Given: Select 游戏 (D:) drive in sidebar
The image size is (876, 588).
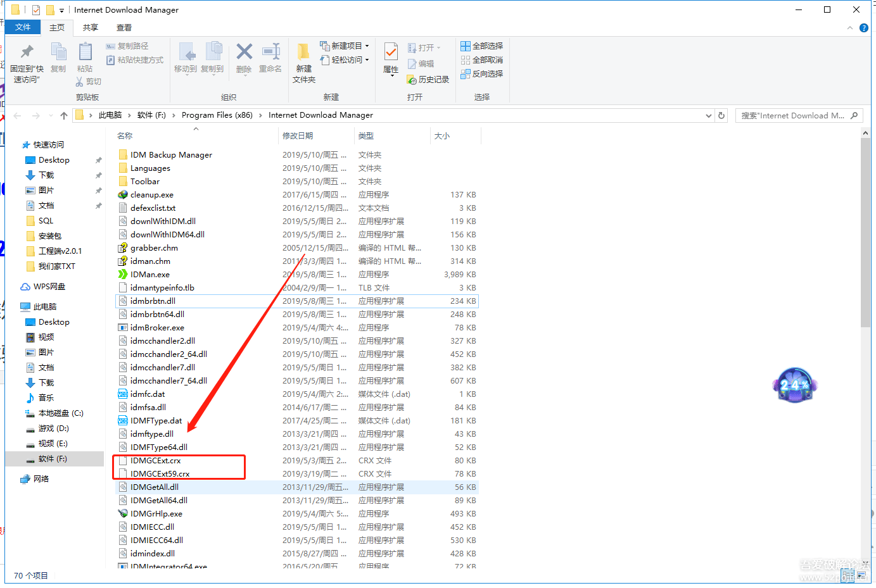Looking at the screenshot, I should coord(53,428).
